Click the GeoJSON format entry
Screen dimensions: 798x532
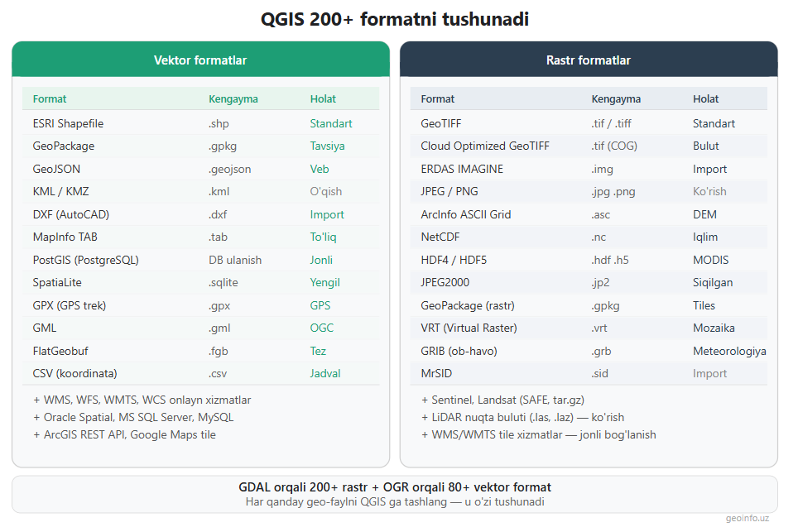pos(57,169)
